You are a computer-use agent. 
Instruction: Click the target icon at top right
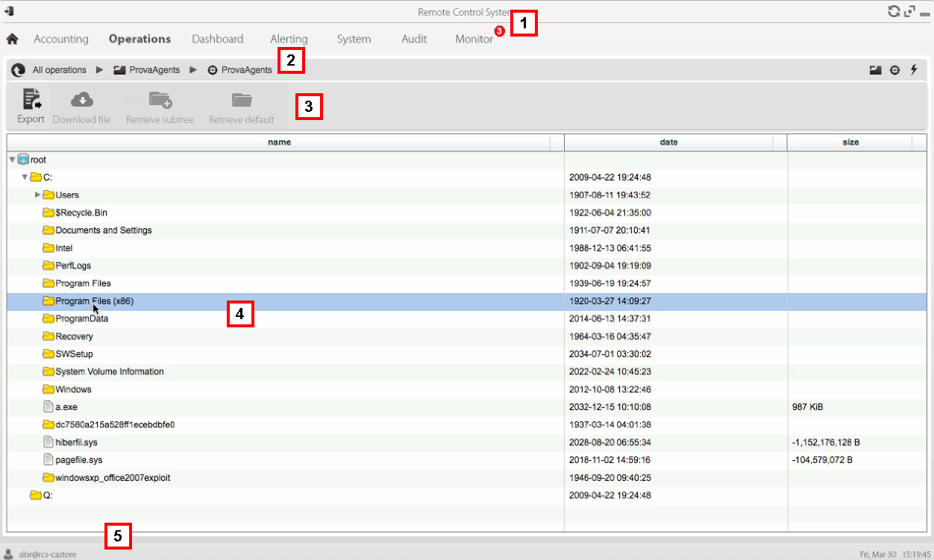(x=894, y=70)
